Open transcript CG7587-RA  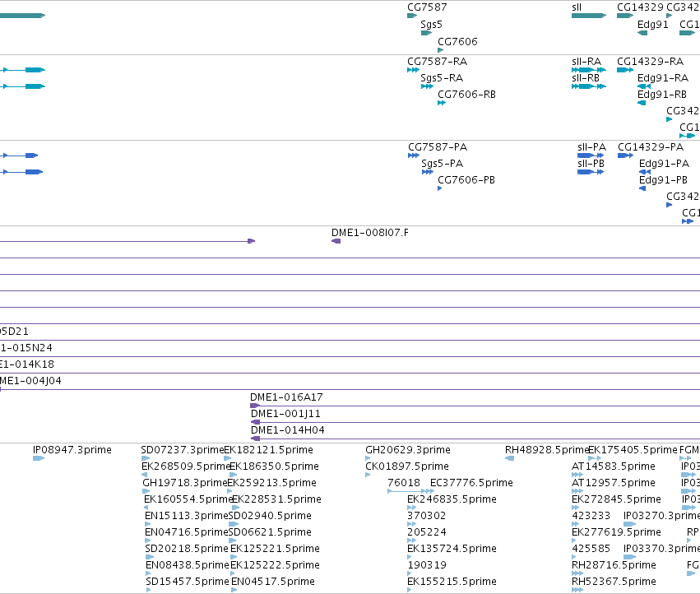point(437,62)
